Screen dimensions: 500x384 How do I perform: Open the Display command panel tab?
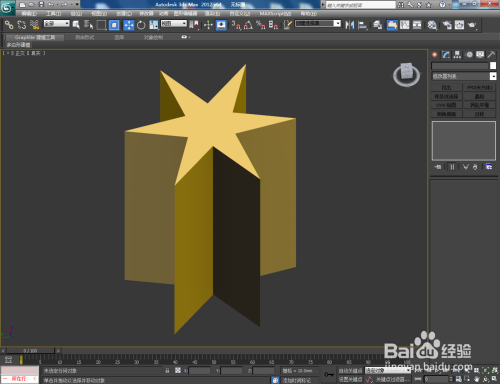480,55
